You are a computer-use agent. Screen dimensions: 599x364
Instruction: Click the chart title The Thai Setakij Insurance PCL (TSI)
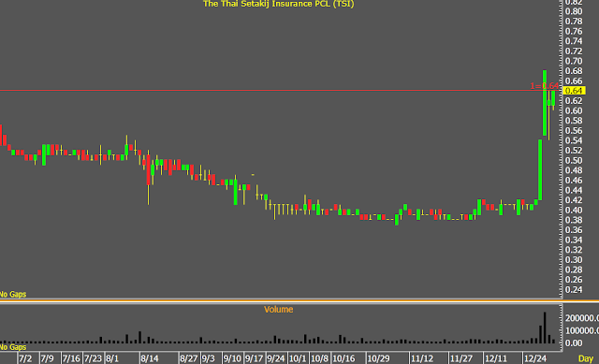coord(278,4)
